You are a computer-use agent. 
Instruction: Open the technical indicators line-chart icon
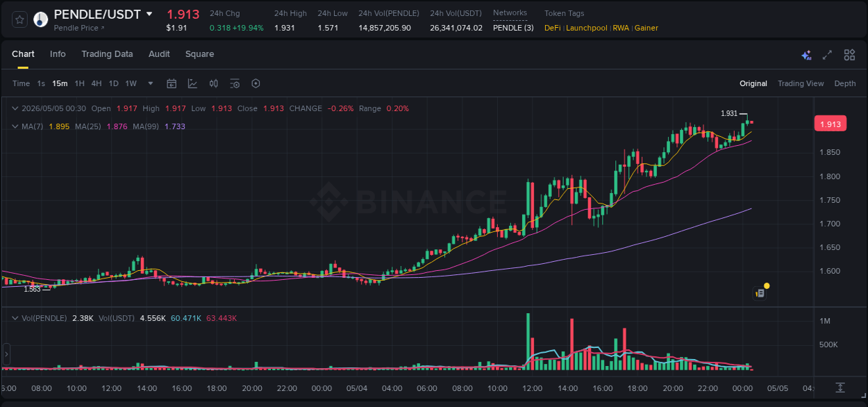(x=192, y=83)
